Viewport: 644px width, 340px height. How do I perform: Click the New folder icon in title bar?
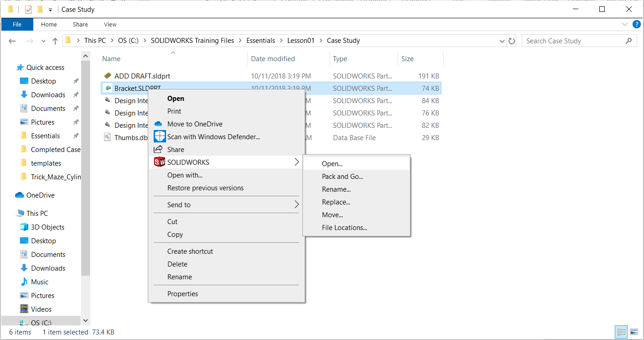40,9
